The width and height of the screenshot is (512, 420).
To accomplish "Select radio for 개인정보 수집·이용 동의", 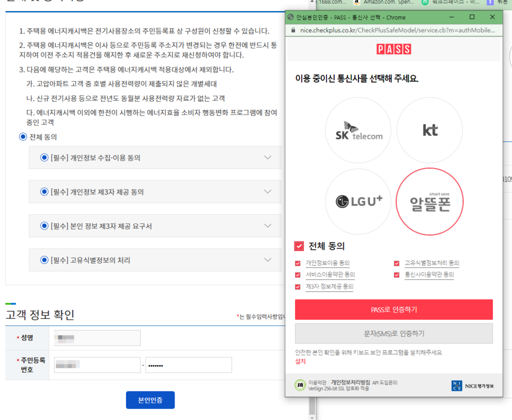I will pyautogui.click(x=44, y=157).
